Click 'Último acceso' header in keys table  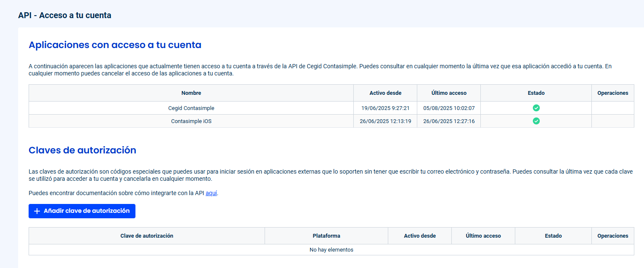[x=483, y=236]
